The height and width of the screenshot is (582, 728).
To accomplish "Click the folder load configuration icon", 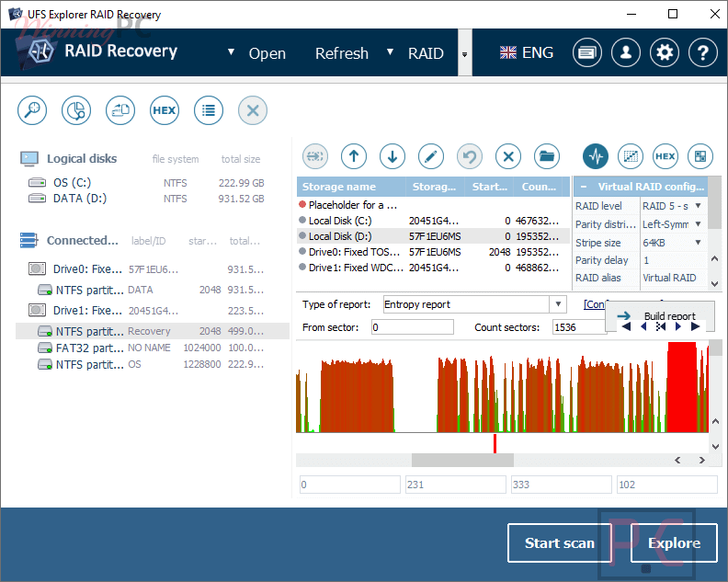I will (547, 156).
